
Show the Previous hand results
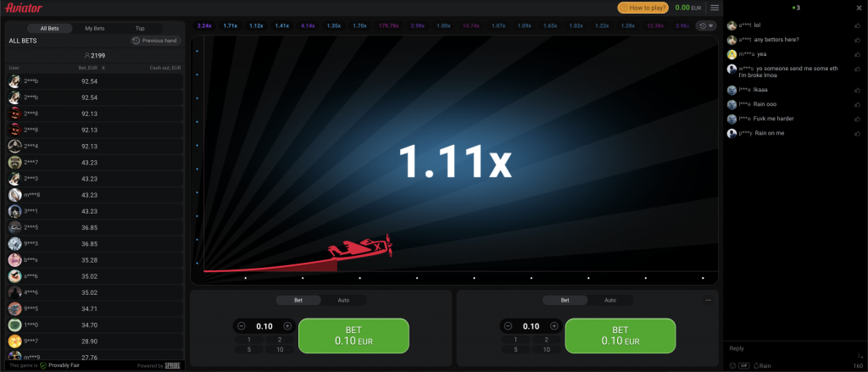coord(156,41)
